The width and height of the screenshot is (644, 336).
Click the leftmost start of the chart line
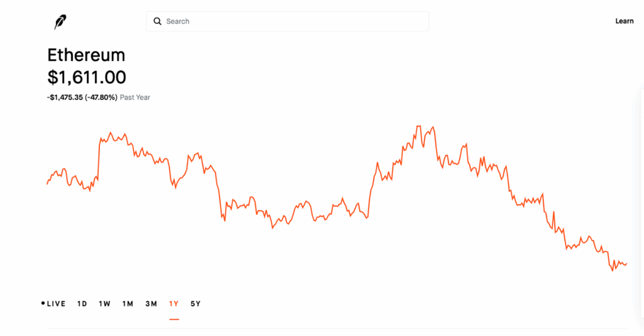tap(47, 184)
